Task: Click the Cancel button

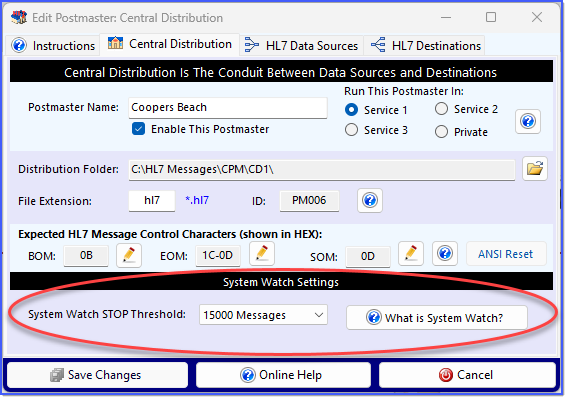Action: [467, 375]
